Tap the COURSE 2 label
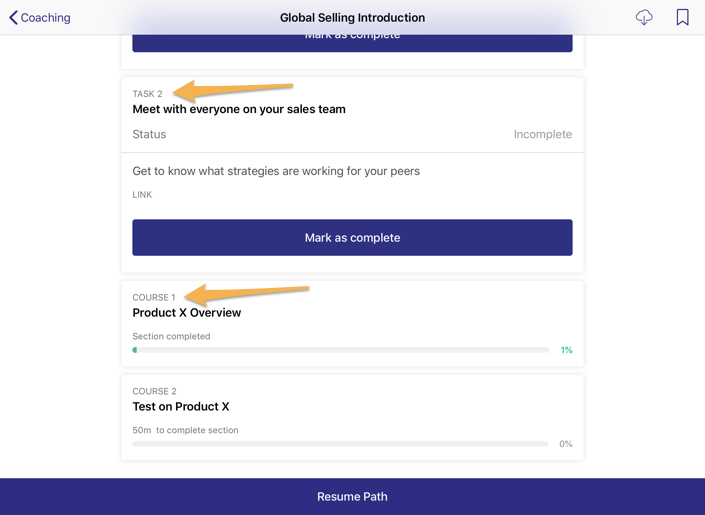Image resolution: width=705 pixels, height=515 pixels. pos(154,391)
